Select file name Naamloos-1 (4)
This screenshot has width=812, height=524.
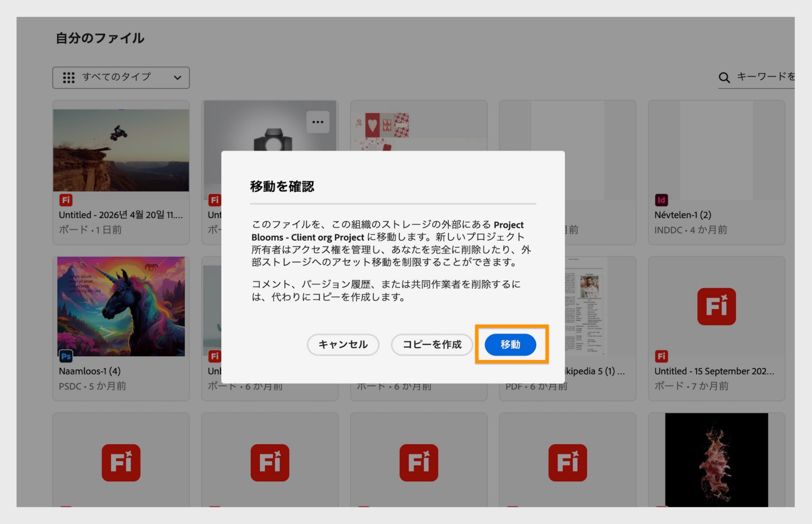pos(90,371)
